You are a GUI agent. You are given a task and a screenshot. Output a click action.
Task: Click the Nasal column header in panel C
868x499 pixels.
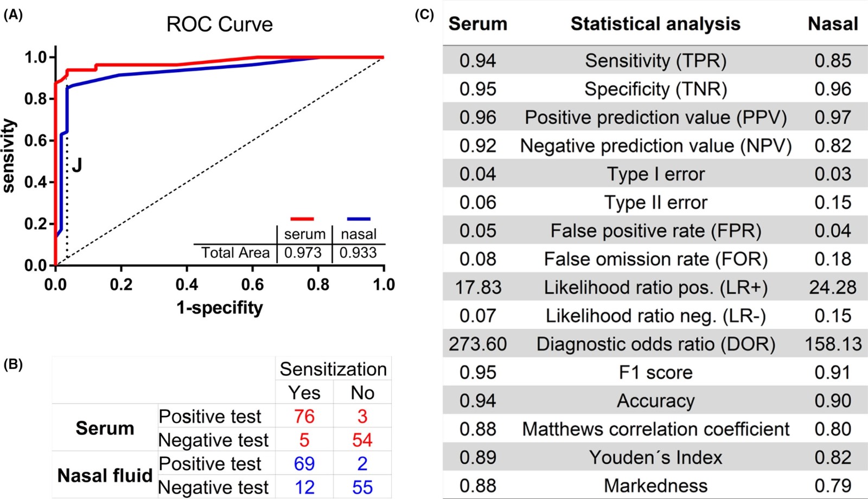(833, 24)
